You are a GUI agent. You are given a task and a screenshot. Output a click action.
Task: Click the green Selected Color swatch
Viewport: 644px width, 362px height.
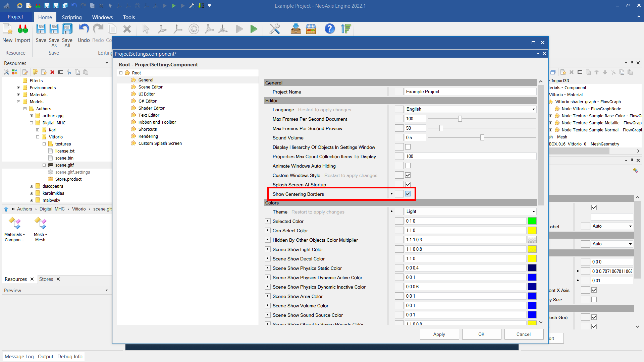pos(532,221)
